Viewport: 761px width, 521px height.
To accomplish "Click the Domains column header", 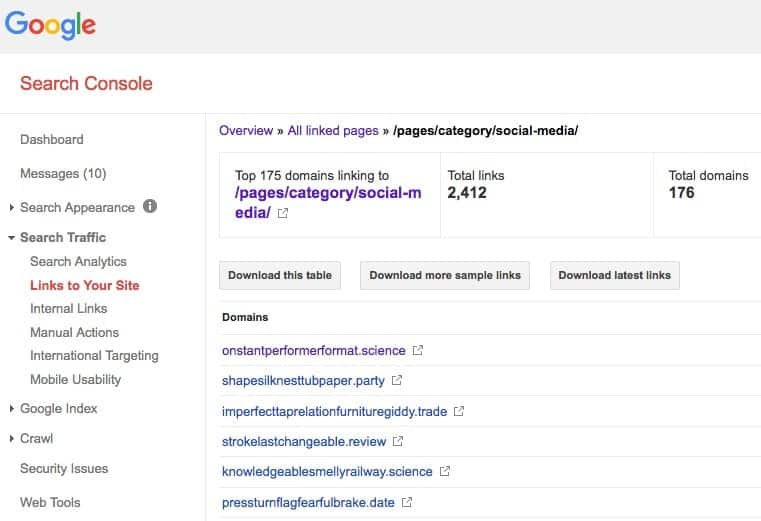I will 245,317.
